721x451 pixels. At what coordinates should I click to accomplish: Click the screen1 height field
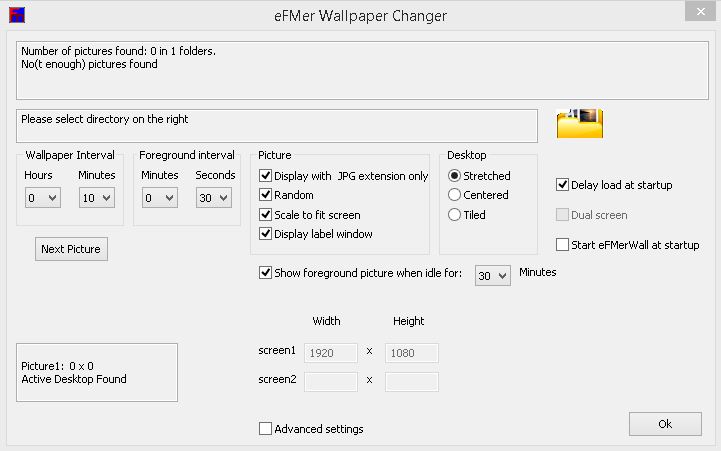click(x=412, y=353)
